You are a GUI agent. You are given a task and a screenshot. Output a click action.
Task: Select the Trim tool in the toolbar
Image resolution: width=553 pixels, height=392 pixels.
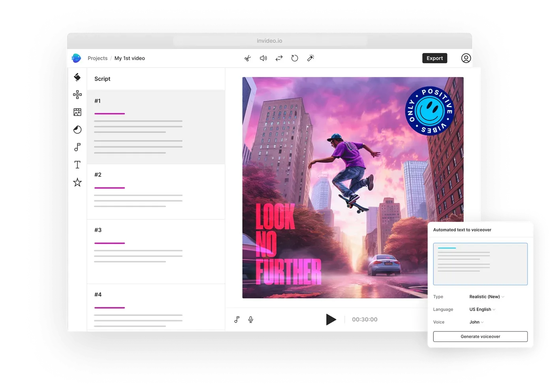click(x=248, y=58)
